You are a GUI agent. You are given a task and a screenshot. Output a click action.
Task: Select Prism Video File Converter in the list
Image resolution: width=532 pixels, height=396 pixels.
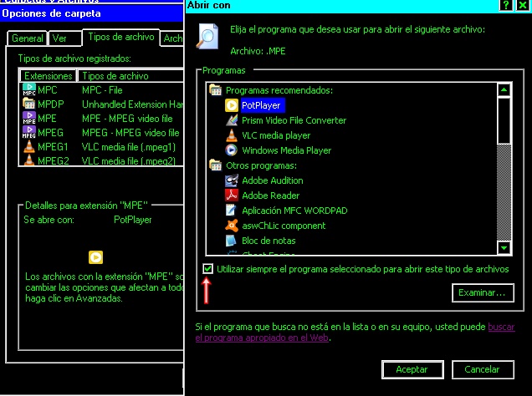294,120
